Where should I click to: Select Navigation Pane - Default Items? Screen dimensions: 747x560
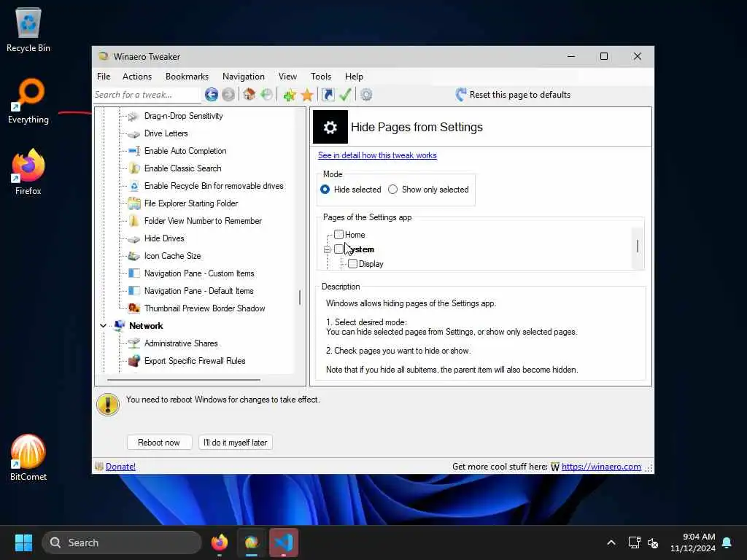coord(198,291)
